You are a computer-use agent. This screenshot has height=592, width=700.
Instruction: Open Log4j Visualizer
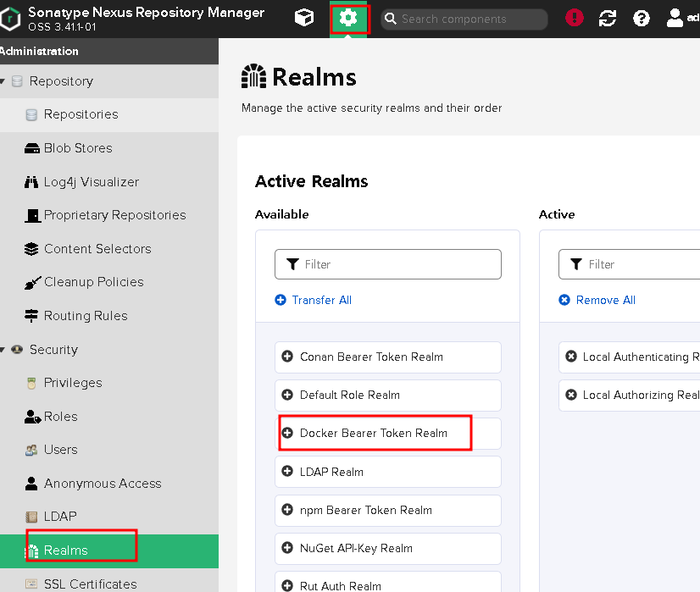pyautogui.click(x=109, y=181)
